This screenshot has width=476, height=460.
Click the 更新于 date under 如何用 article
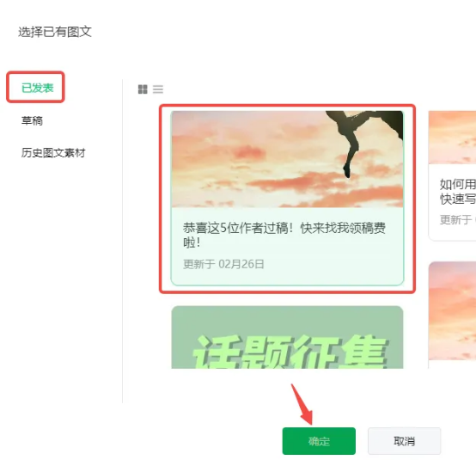456,219
